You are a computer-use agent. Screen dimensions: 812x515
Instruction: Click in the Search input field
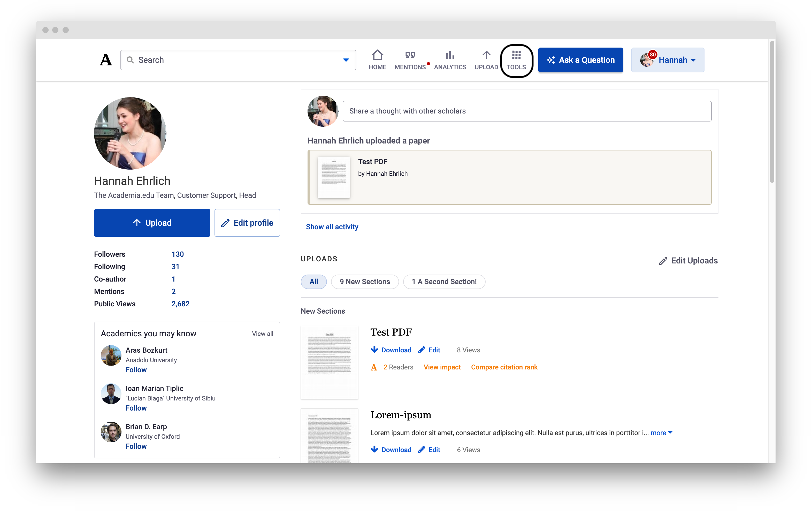238,60
